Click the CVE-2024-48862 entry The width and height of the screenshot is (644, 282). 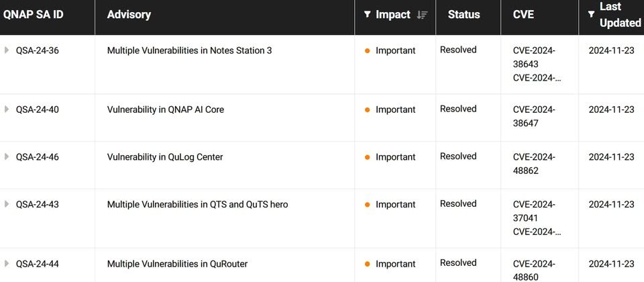tap(534, 164)
